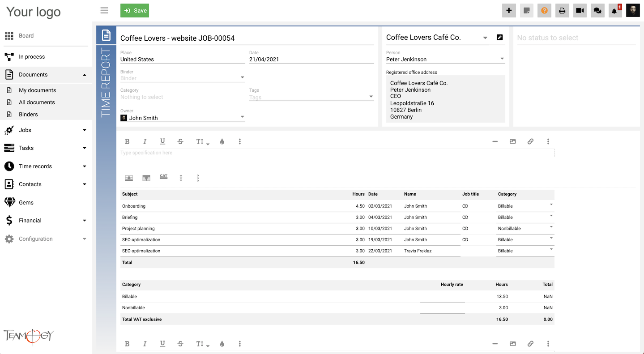Open the orange help question-mark icon
The image size is (644, 354).
(544, 11)
